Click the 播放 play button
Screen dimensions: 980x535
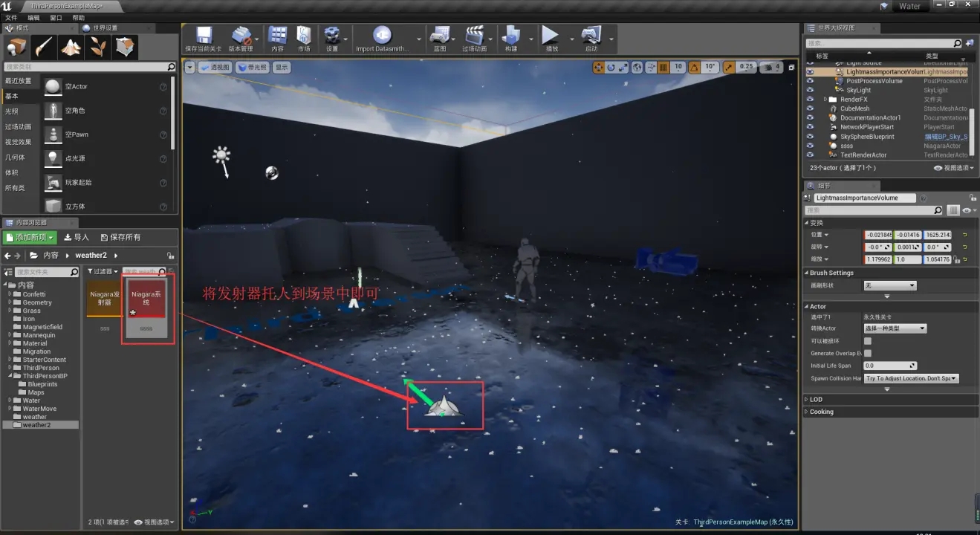pos(551,39)
